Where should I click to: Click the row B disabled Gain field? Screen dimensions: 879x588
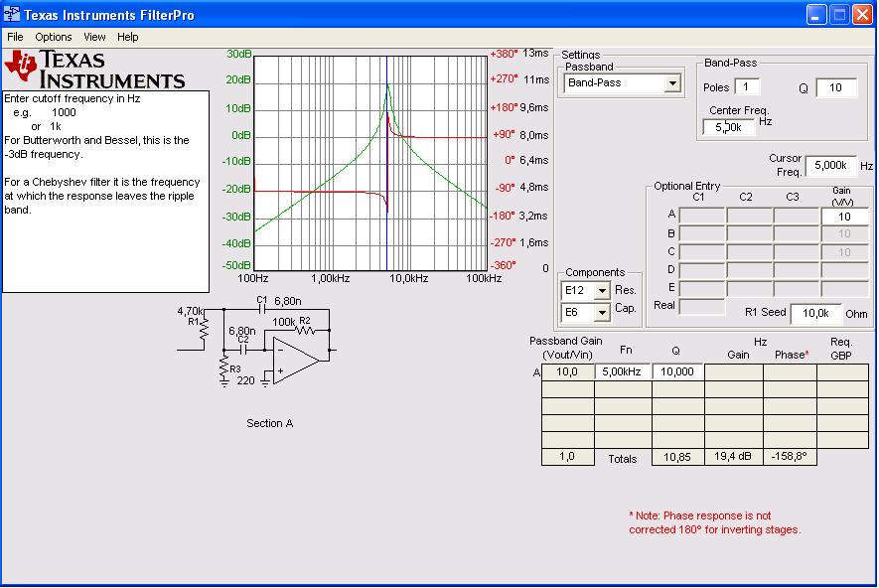(845, 233)
